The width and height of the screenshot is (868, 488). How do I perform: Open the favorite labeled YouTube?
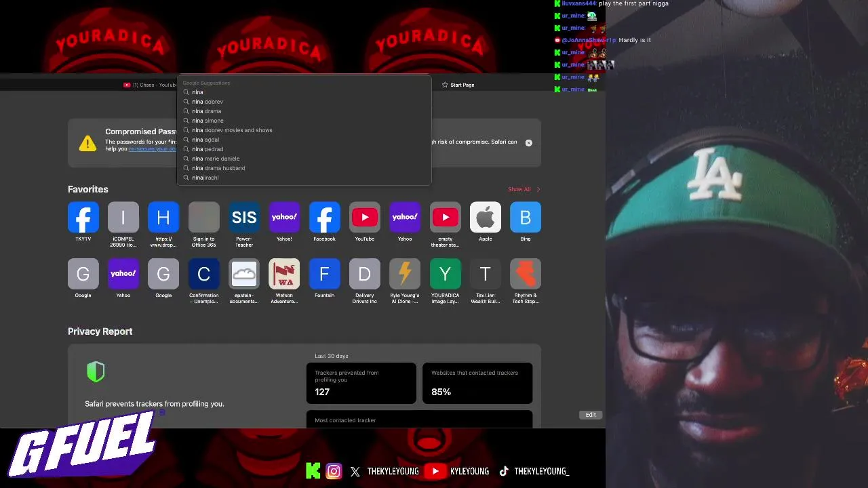(365, 218)
